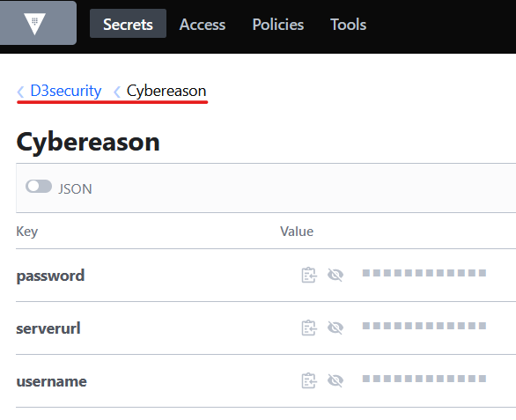Copy the username value to clipboard
Viewport: 516px width, 420px height.
(x=309, y=380)
